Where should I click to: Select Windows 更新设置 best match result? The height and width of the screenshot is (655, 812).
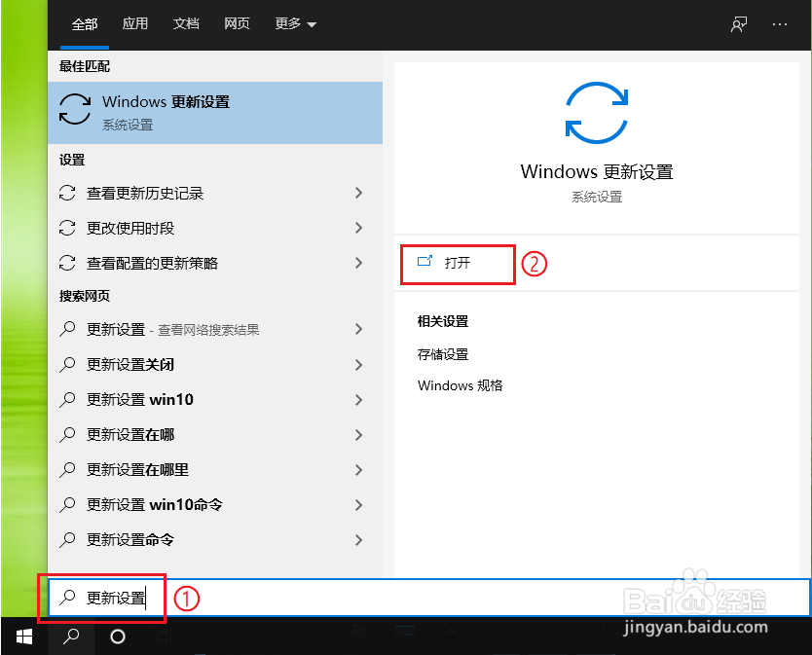click(x=215, y=112)
